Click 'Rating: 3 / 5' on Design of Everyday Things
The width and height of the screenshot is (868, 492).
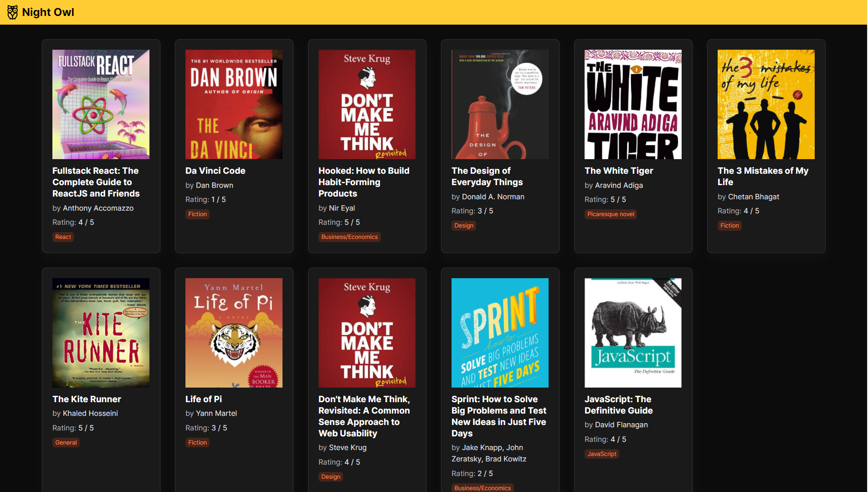[x=472, y=211]
